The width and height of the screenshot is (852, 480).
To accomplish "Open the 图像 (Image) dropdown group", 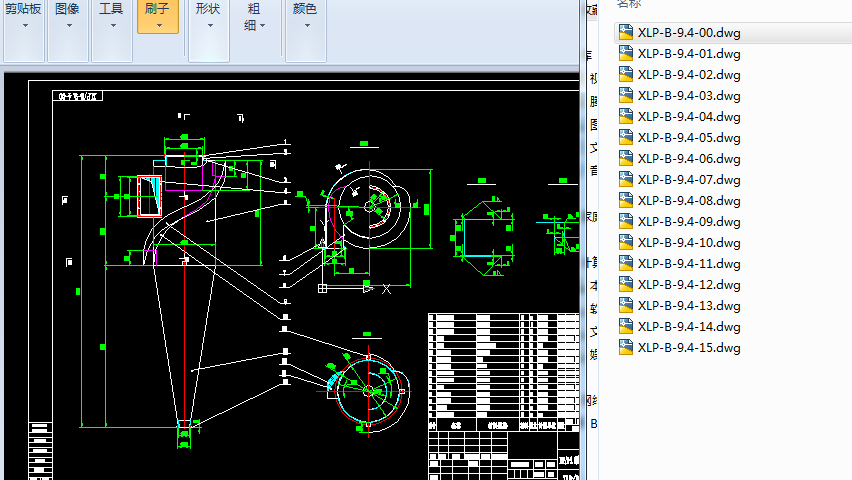I will 68,18.
